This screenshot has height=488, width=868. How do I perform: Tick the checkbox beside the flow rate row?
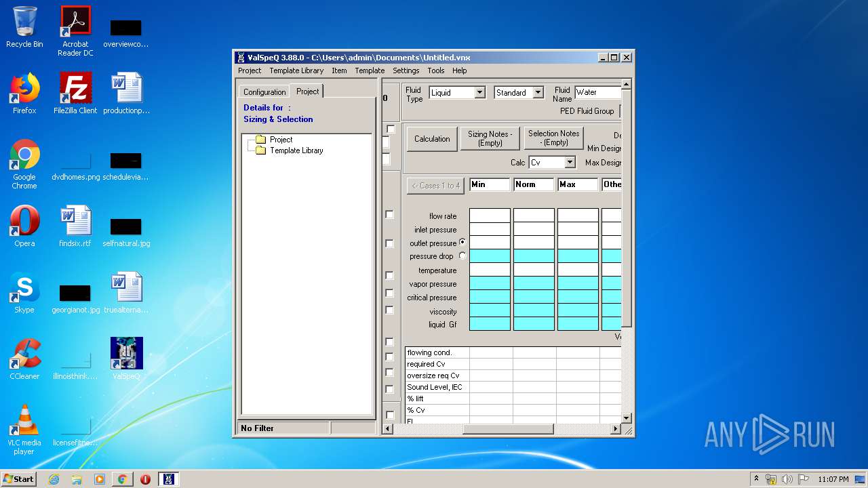coord(389,214)
